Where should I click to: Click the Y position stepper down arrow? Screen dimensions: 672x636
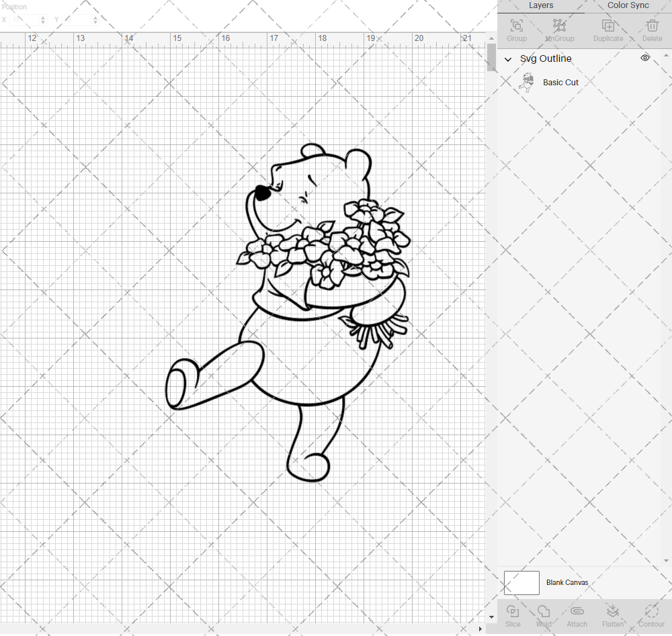click(95, 22)
